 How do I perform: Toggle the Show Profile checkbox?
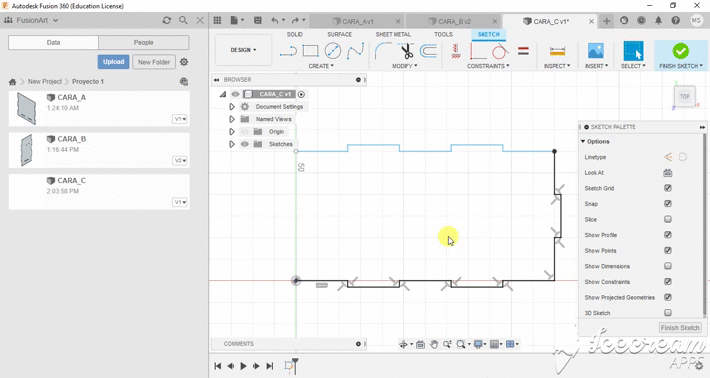click(667, 234)
